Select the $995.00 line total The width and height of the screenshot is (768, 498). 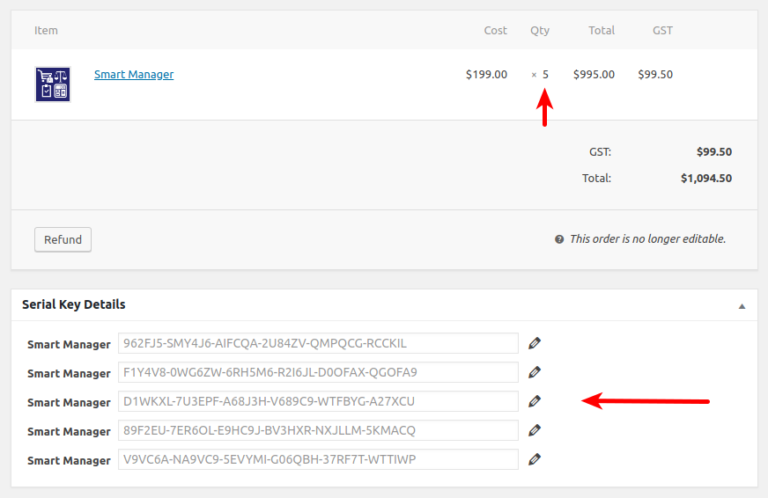pyautogui.click(x=594, y=74)
